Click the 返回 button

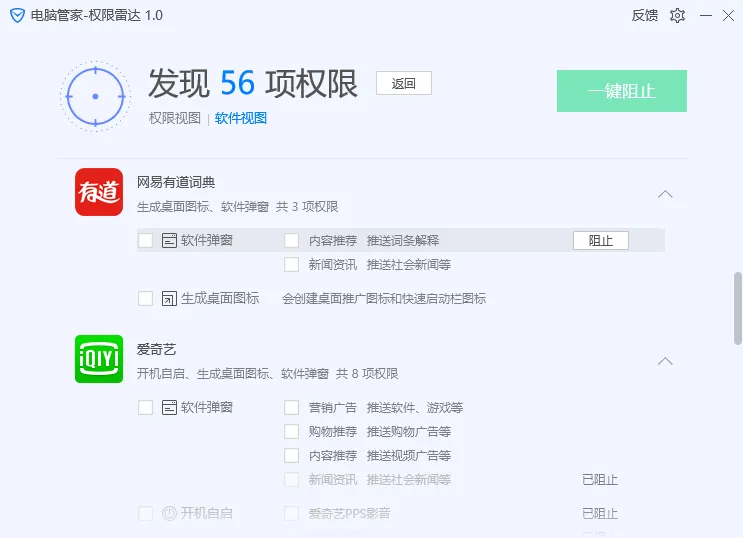(404, 83)
